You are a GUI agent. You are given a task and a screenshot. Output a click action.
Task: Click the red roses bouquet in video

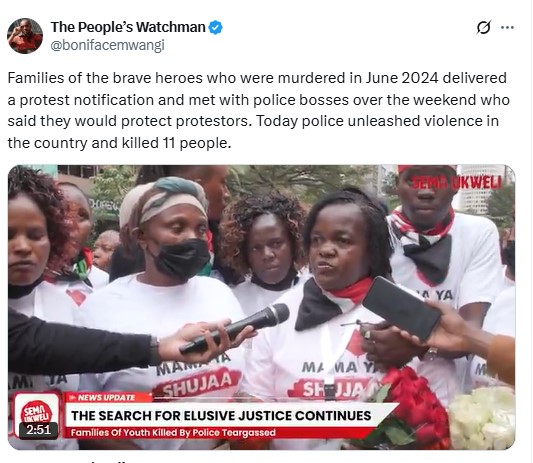click(x=413, y=406)
